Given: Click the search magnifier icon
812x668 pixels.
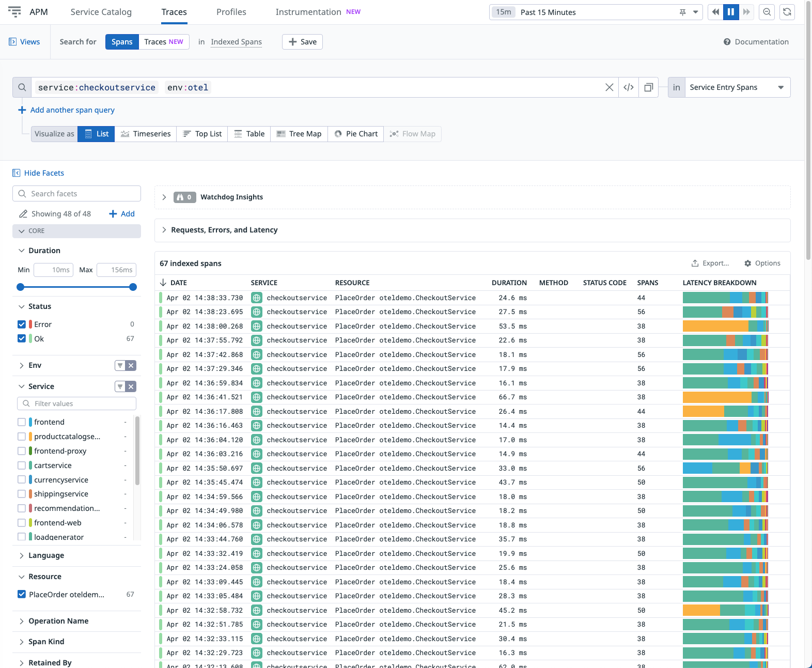Looking at the screenshot, I should pos(22,87).
